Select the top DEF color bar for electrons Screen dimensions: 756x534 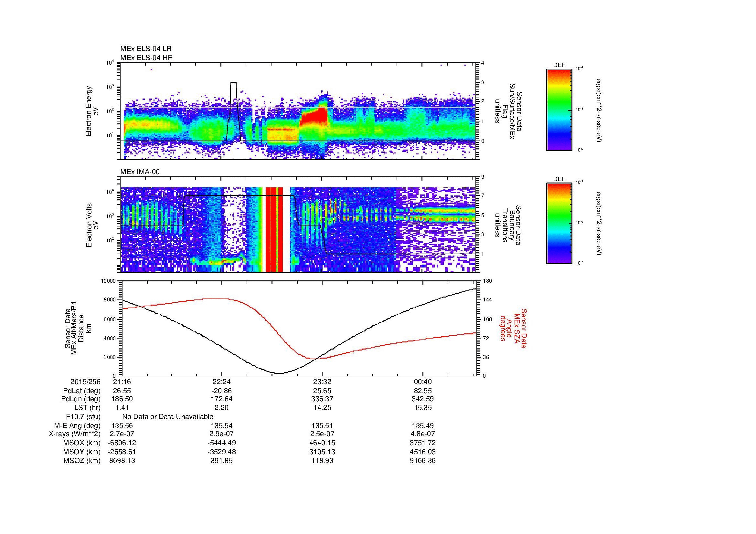(x=559, y=110)
